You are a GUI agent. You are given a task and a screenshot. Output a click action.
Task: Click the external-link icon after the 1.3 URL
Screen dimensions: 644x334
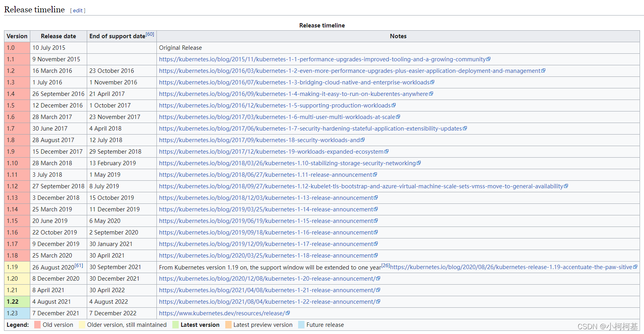[x=432, y=82]
